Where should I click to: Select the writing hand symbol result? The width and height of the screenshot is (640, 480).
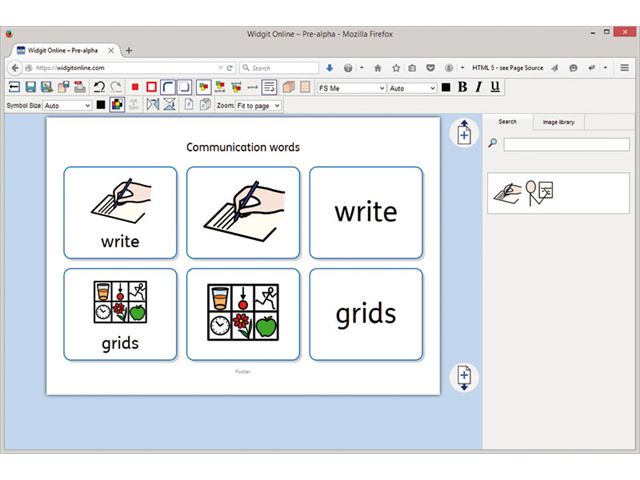click(507, 193)
